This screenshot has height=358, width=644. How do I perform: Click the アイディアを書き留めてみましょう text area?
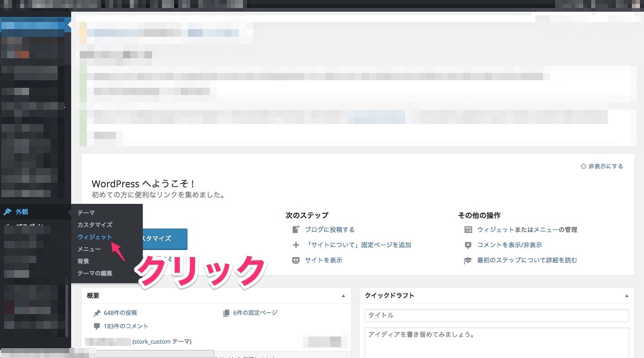(x=497, y=343)
